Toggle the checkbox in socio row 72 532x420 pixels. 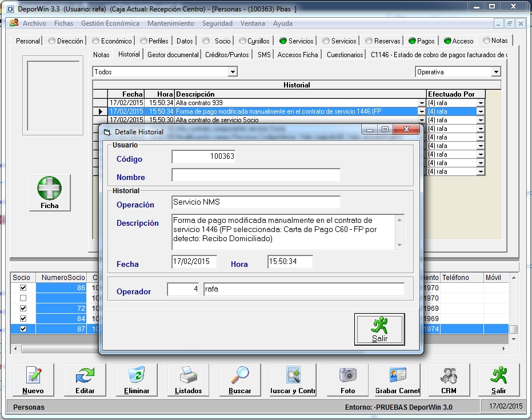tap(23, 308)
